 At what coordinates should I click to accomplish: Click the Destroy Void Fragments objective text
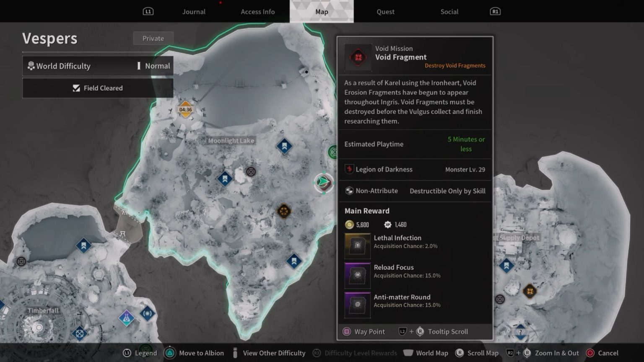coord(455,66)
